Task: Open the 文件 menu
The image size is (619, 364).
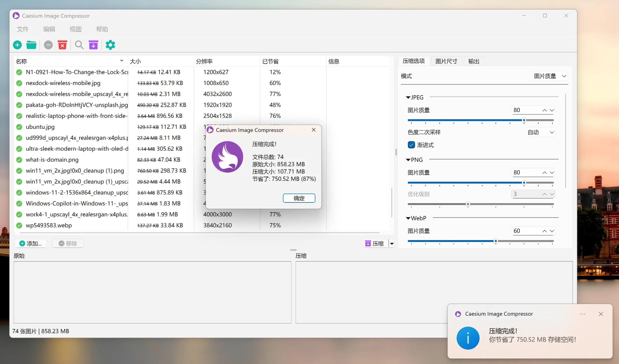Action: 22,29
